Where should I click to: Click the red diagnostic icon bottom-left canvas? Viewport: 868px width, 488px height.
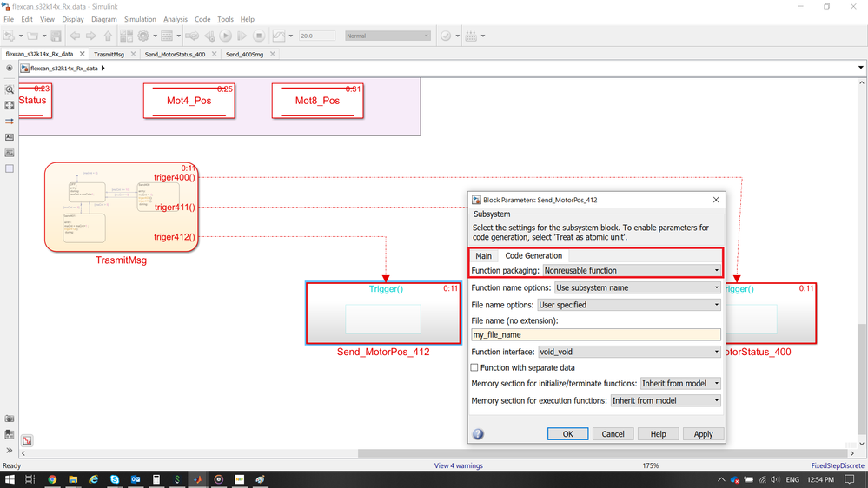27,440
